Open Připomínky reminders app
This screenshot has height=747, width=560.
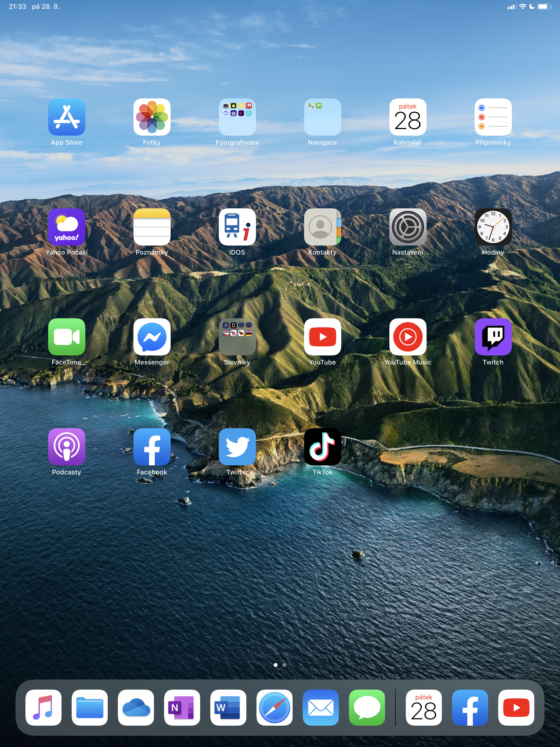493,117
